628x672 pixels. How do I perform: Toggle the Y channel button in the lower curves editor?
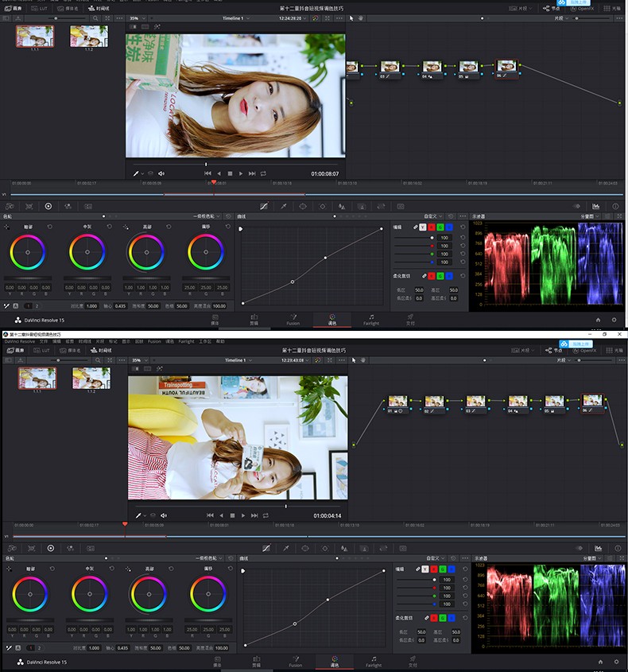[424, 569]
